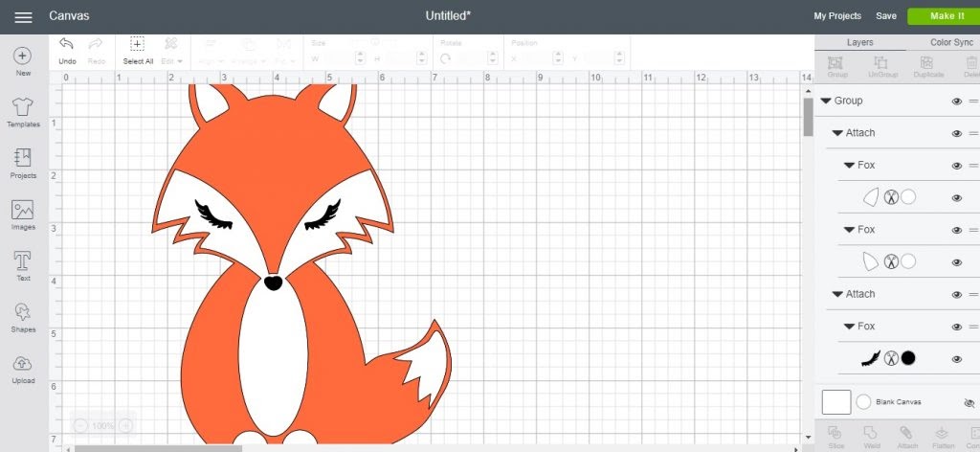Click the eyelash layer thumbnail
Image resolution: width=980 pixels, height=452 pixels.
(871, 358)
